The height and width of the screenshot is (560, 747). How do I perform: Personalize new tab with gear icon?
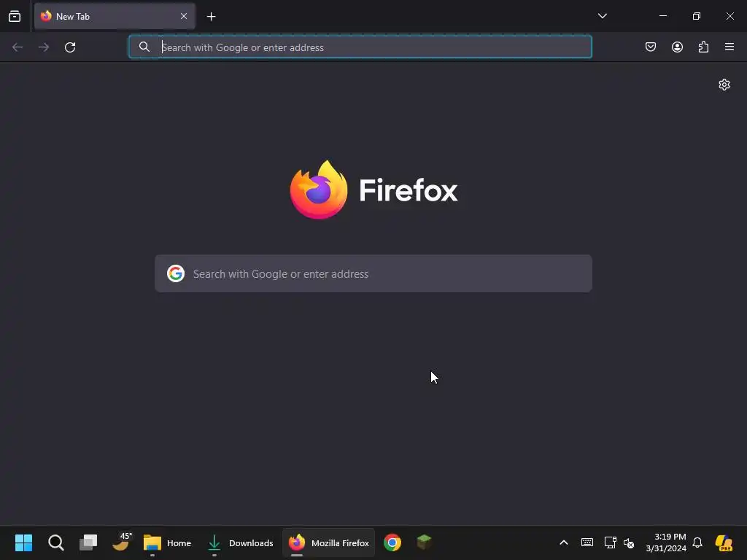pyautogui.click(x=724, y=85)
